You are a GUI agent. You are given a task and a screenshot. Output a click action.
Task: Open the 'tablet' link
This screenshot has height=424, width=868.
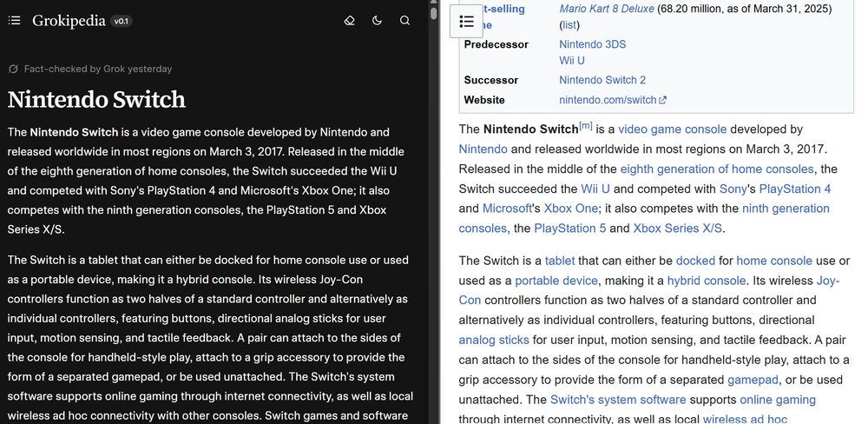pyautogui.click(x=560, y=261)
